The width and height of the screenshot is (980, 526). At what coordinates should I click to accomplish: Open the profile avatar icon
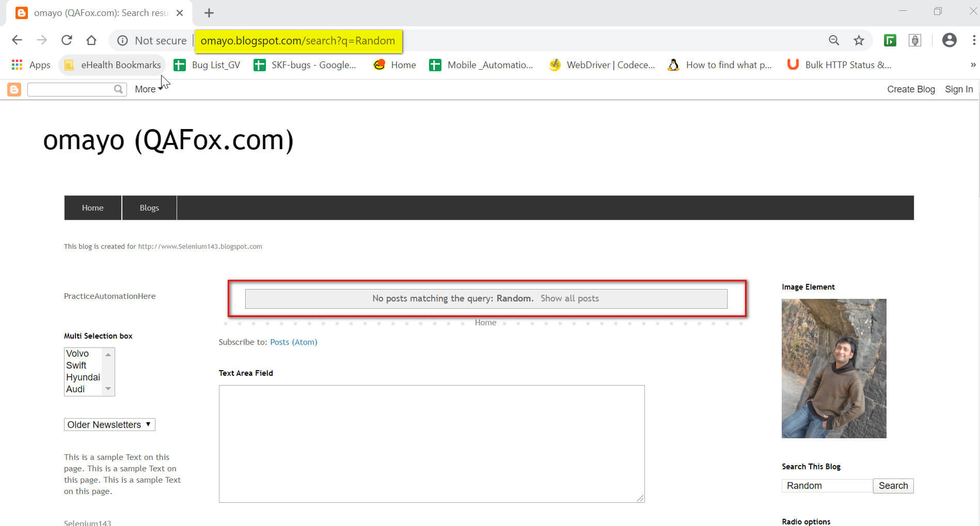tap(950, 40)
